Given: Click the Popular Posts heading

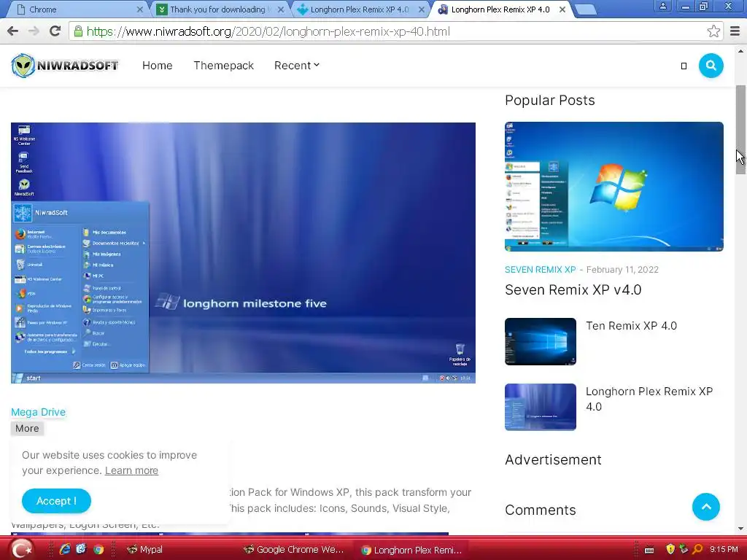Looking at the screenshot, I should tap(550, 101).
